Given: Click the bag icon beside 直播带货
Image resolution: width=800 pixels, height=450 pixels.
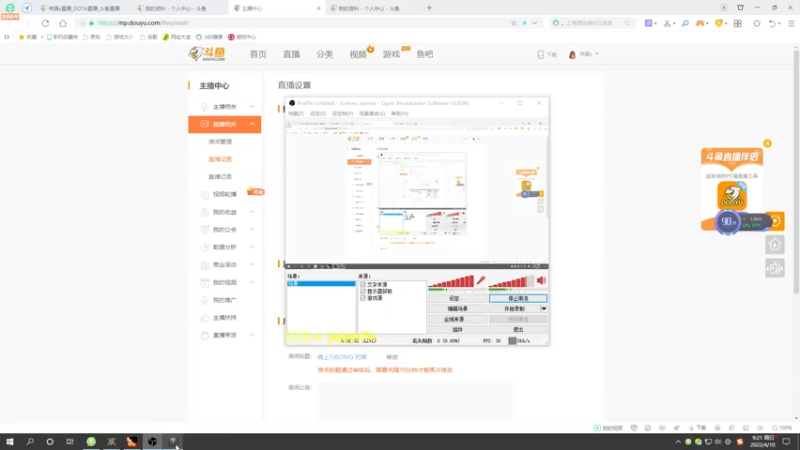Looking at the screenshot, I should click(x=205, y=335).
